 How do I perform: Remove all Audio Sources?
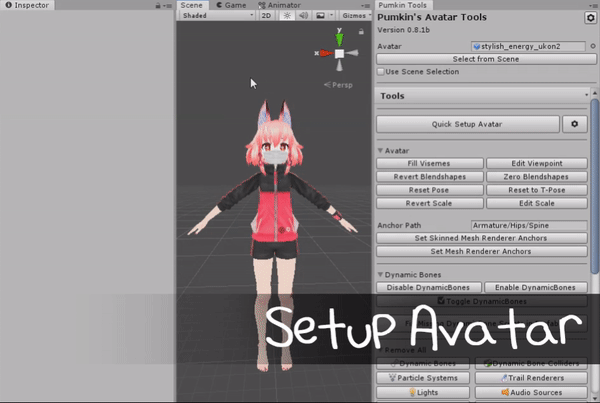pyautogui.click(x=531, y=394)
